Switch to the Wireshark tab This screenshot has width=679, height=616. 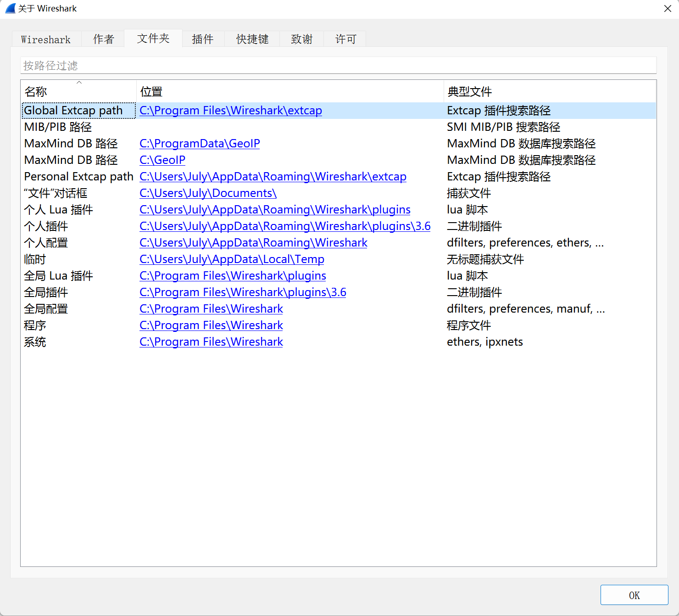[x=45, y=39]
